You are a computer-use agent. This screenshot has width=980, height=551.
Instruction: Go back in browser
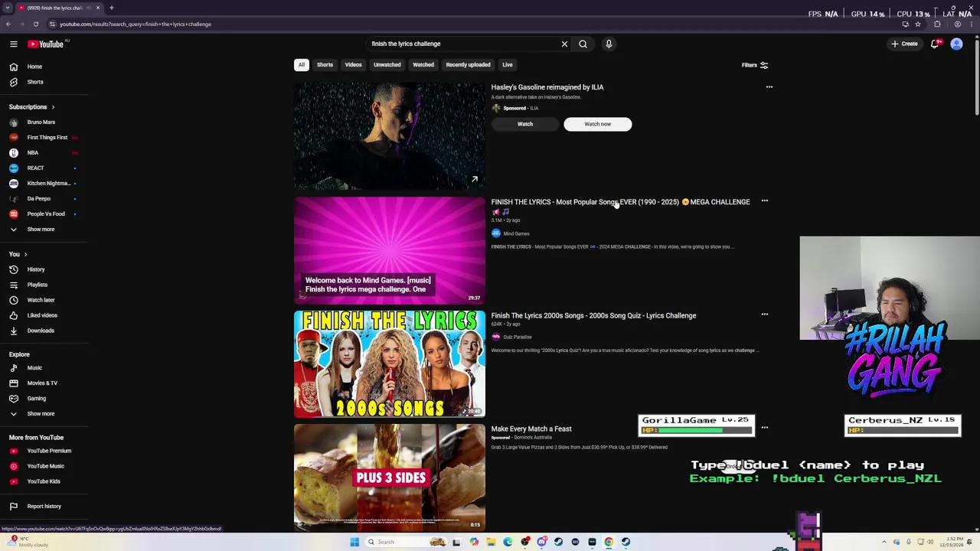[8, 24]
